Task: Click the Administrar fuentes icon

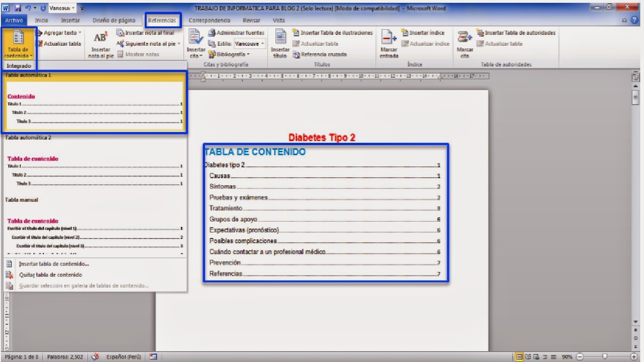Action: pos(236,33)
